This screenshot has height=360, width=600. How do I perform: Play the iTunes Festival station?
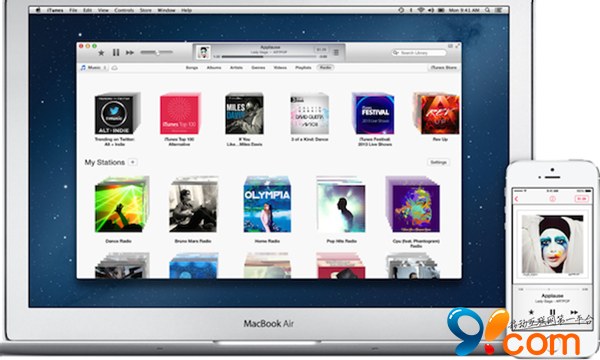[373, 114]
